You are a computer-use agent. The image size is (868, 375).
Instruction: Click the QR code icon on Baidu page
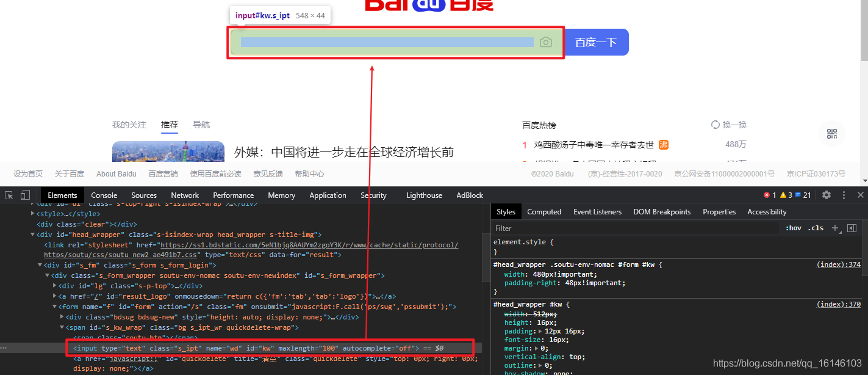tap(832, 134)
